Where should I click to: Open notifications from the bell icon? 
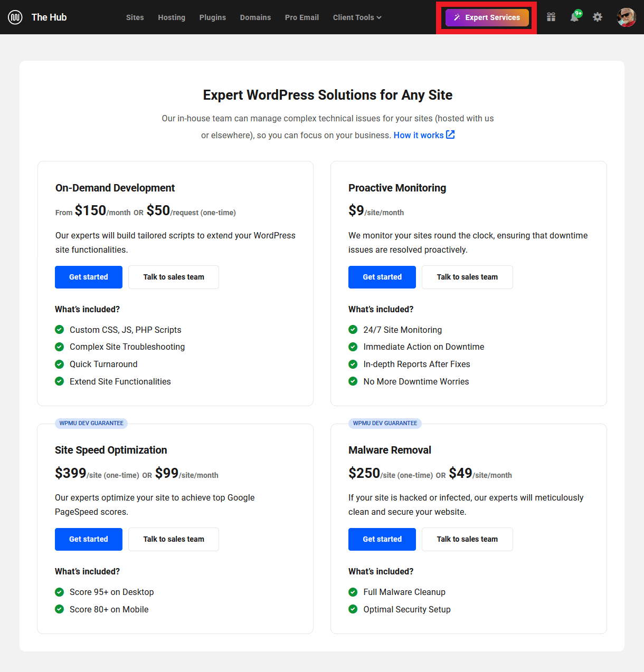575,17
